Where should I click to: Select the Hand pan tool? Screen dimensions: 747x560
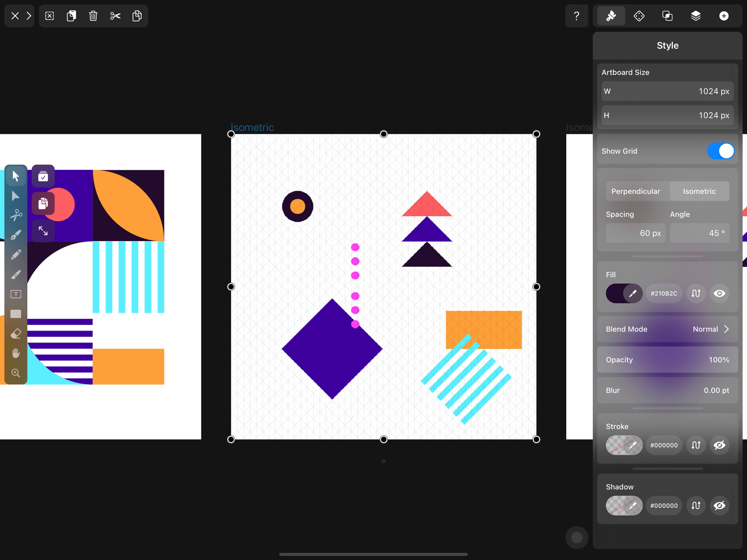pos(16,353)
